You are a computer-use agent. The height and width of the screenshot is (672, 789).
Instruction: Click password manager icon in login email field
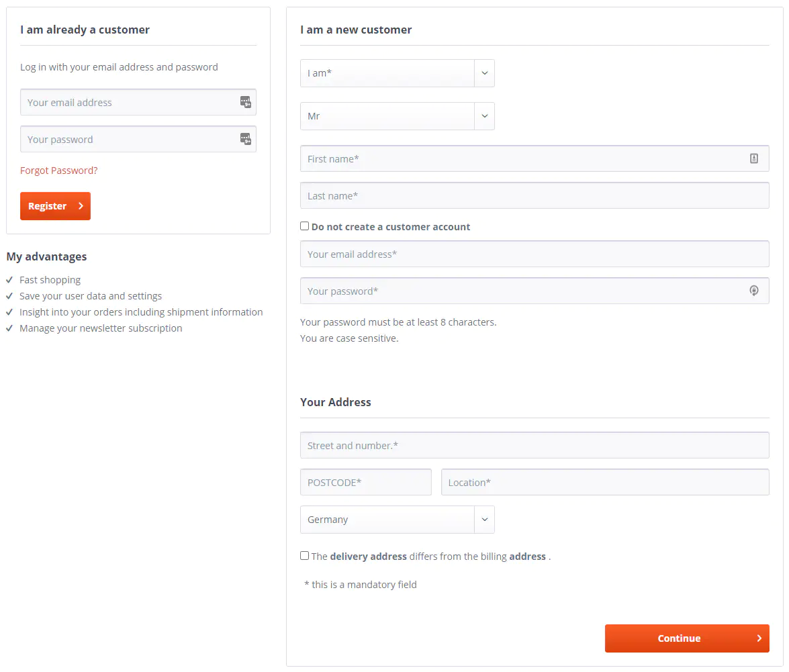tap(246, 102)
